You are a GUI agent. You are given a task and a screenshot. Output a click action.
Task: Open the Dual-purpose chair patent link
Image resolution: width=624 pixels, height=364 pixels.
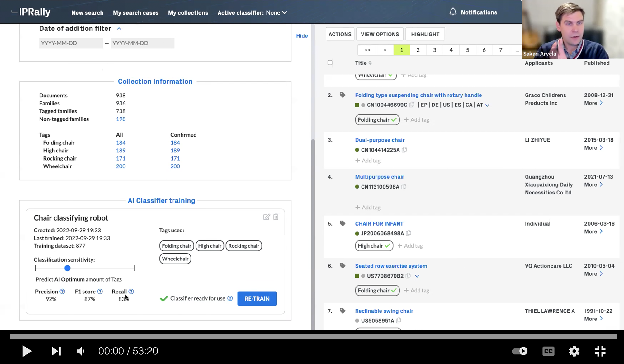click(380, 140)
